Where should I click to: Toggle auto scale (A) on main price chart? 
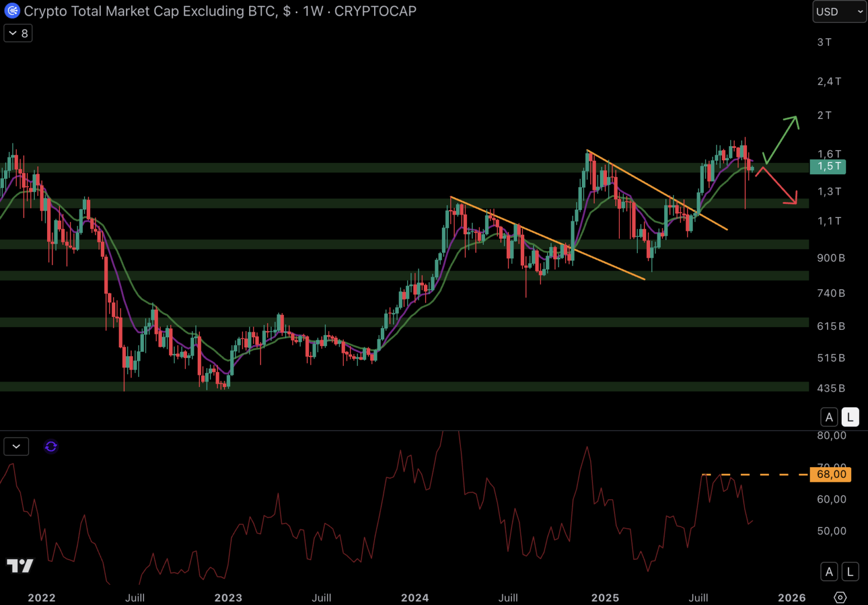829,417
